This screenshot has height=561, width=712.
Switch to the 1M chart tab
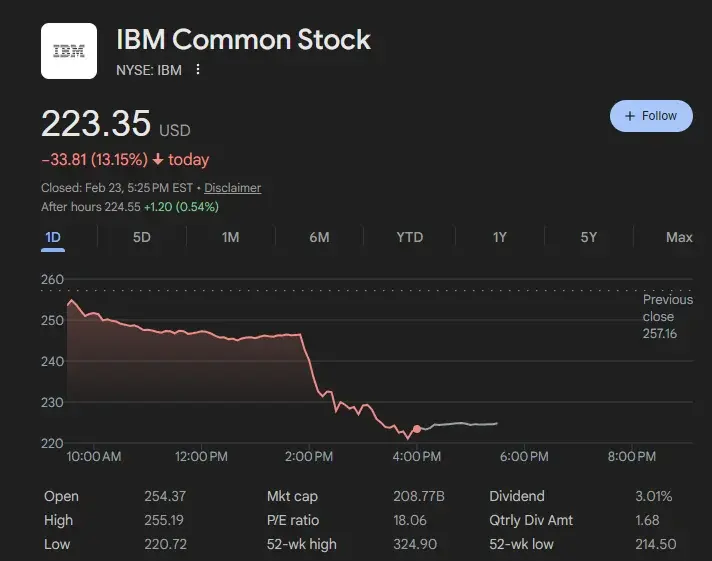(x=230, y=237)
